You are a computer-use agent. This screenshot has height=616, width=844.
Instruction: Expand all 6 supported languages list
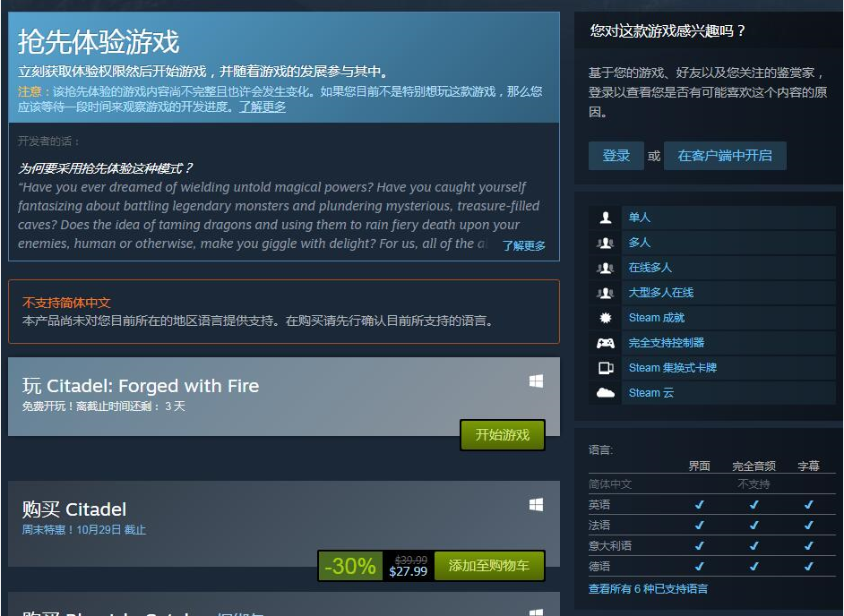tap(648, 588)
